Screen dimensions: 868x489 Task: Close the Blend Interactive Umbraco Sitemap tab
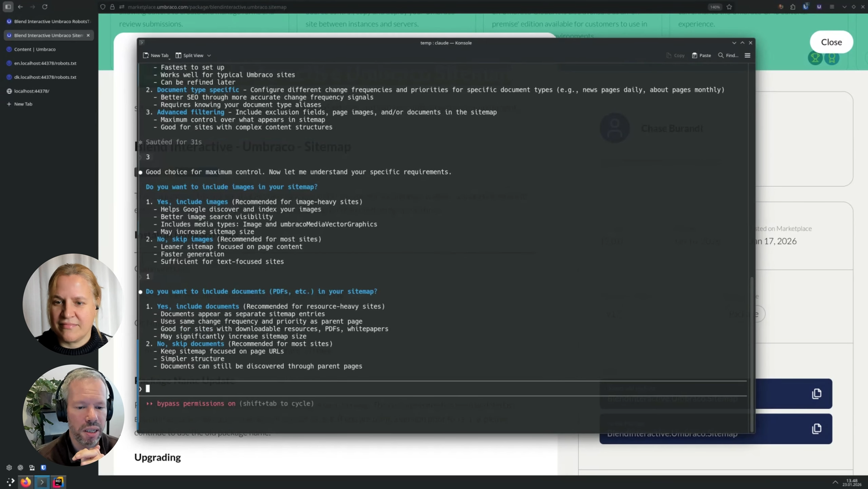point(88,35)
